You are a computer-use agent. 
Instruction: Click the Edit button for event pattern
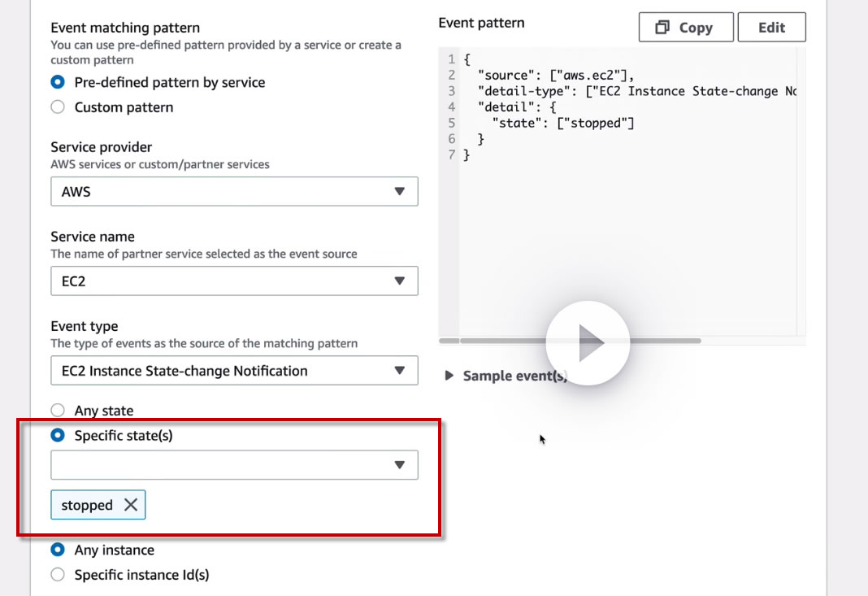[771, 28]
